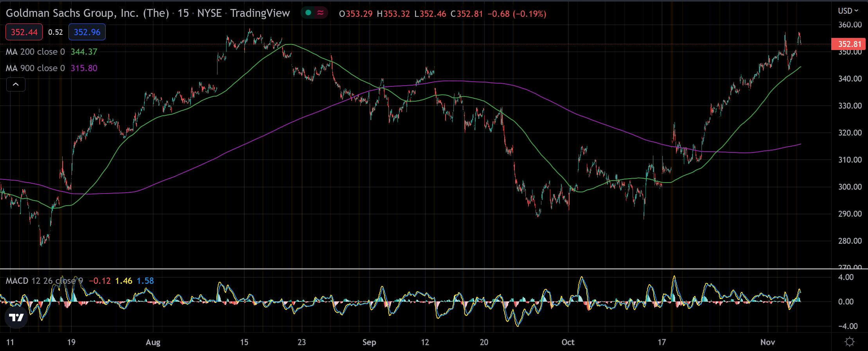Viewport: 868px width, 351px height.
Task: Click the Oct label on time axis
Action: (568, 342)
